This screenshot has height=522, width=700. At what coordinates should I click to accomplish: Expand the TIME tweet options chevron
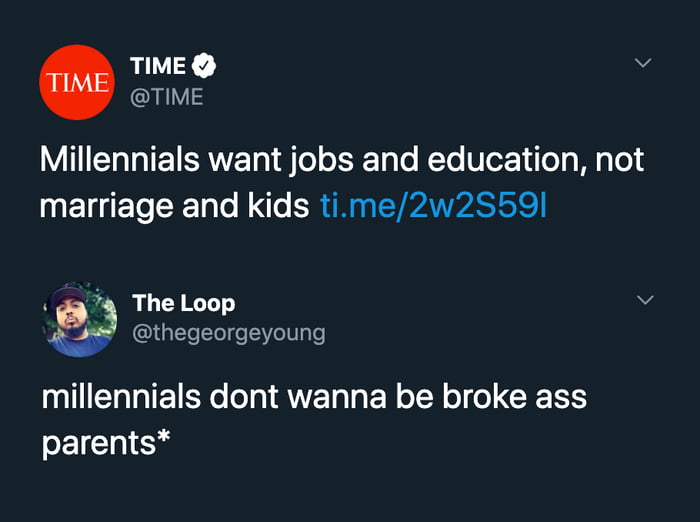pos(644,64)
